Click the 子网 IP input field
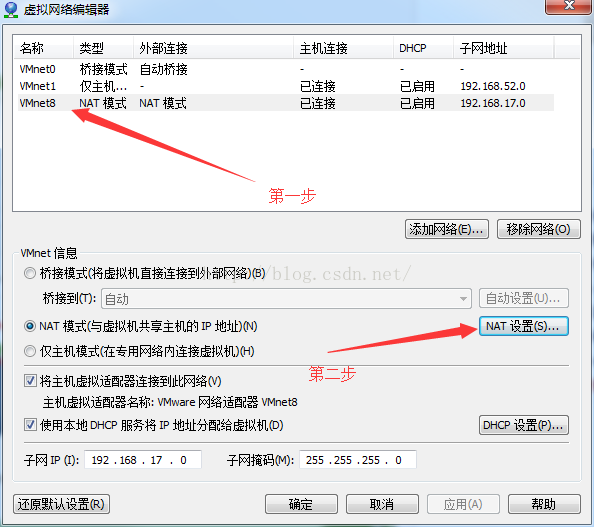This screenshot has width=594, height=527. 142,460
